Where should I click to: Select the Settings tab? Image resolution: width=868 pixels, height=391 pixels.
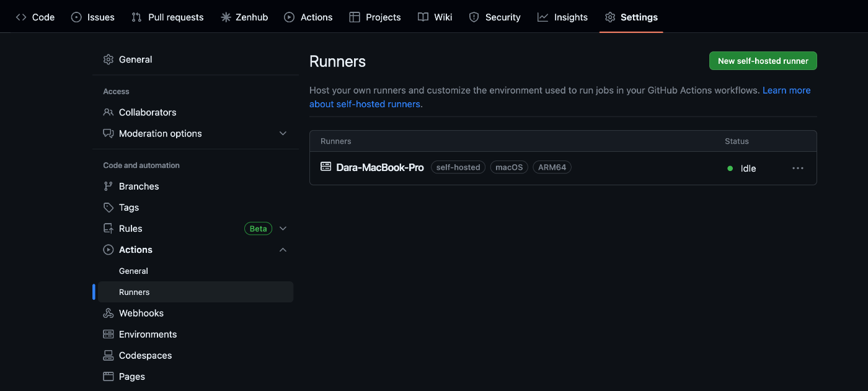[x=631, y=17]
